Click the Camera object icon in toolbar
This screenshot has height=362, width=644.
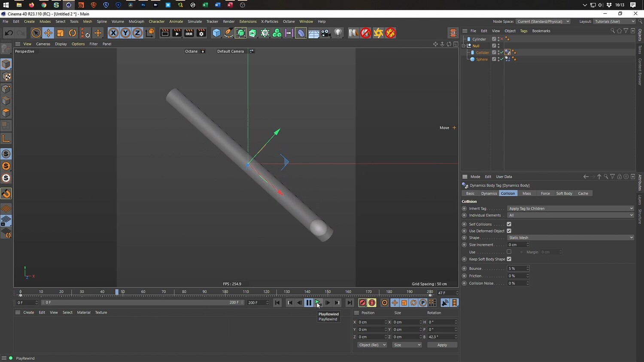(326, 33)
